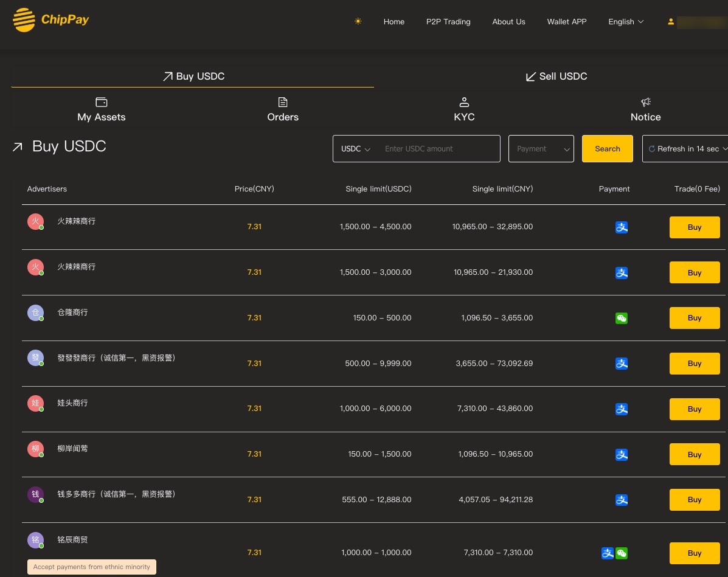
Task: Open My Assets wallet icon
Action: pos(101,102)
